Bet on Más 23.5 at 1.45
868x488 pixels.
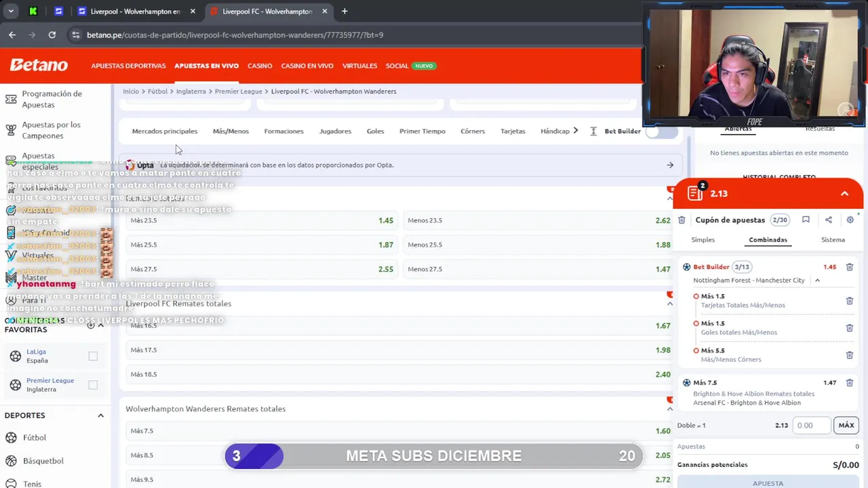click(262, 220)
